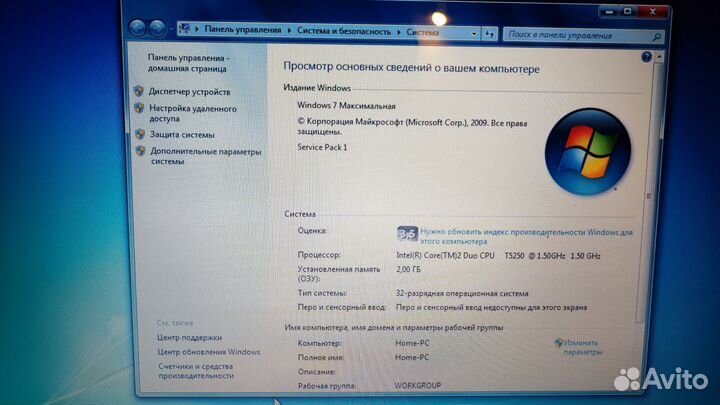720x405 pixels.
Task: Click 'Service Pack 1' text
Action: (322, 147)
